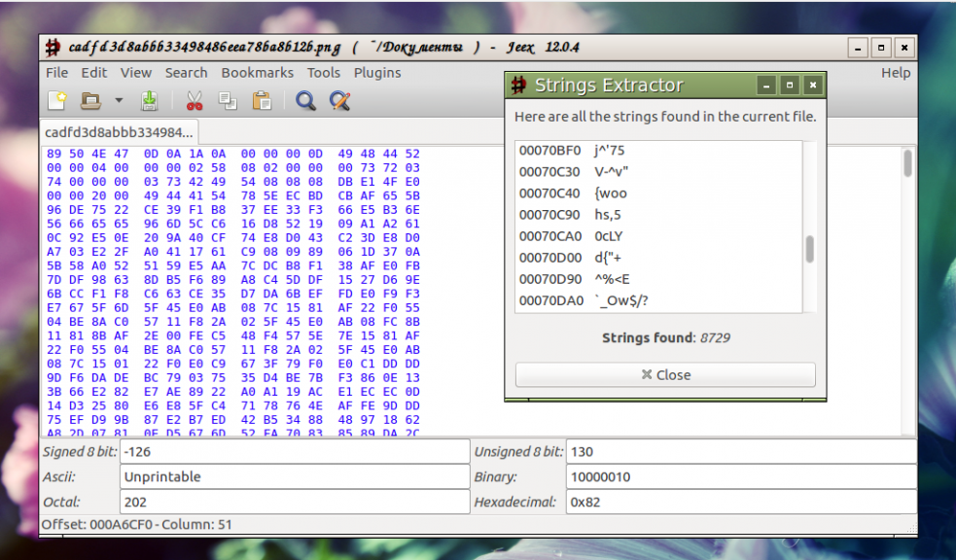The width and height of the screenshot is (956, 560).
Task: Open the Tools menu
Action: coord(324,73)
